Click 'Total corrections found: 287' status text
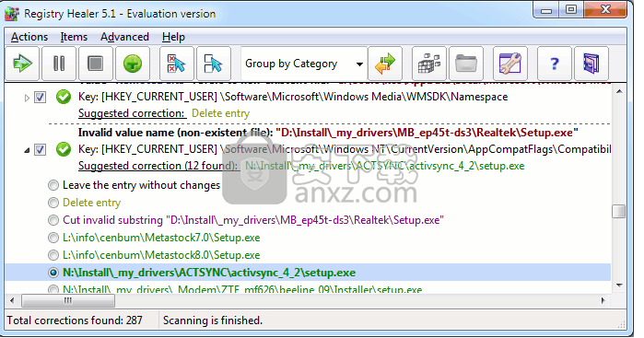 click(75, 321)
